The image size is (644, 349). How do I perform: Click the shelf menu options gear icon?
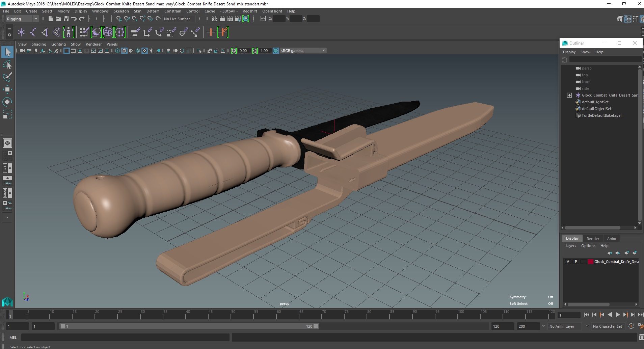pos(9,35)
